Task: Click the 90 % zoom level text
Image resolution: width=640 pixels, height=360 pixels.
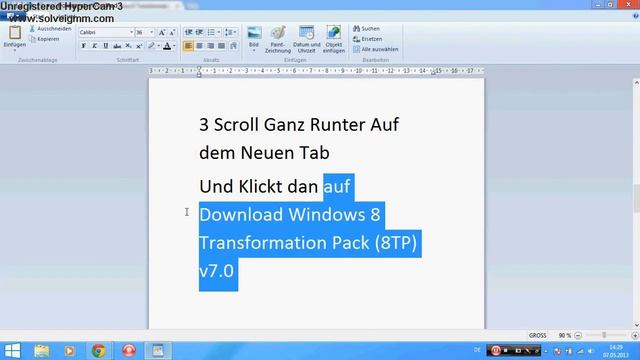Action: click(564, 335)
